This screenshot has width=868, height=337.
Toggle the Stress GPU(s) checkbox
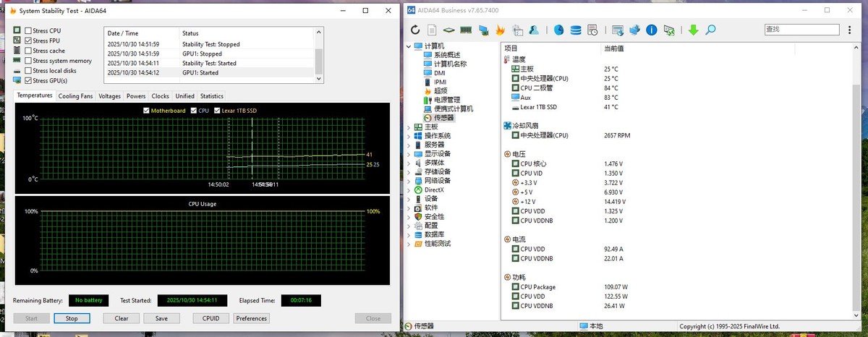[28, 80]
